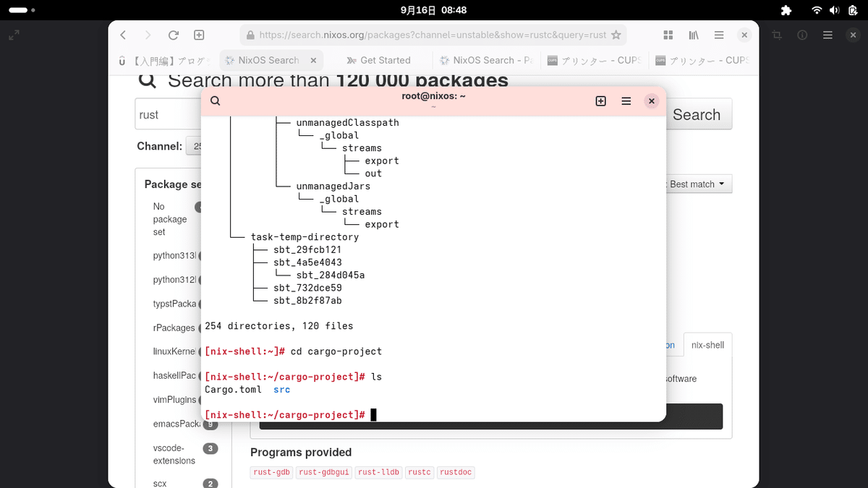The height and width of the screenshot is (488, 868).
Task: Open the Best match sort dropdown
Action: tap(695, 184)
